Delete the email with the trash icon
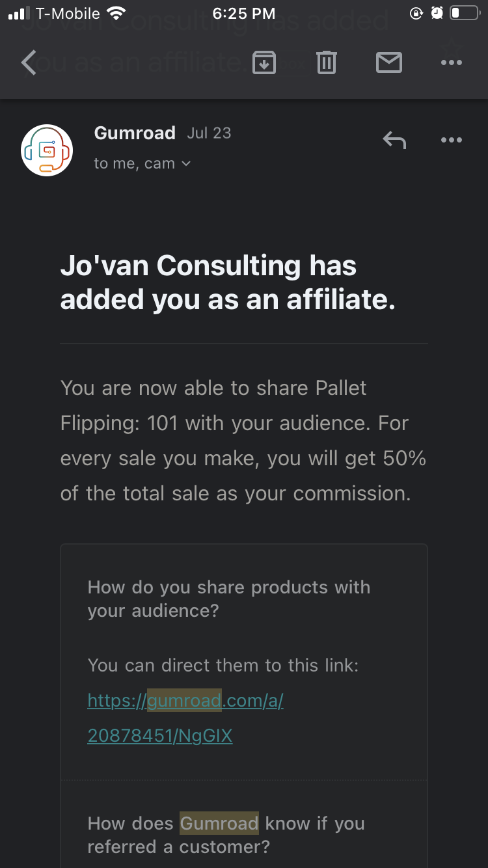488x868 pixels. click(x=326, y=63)
